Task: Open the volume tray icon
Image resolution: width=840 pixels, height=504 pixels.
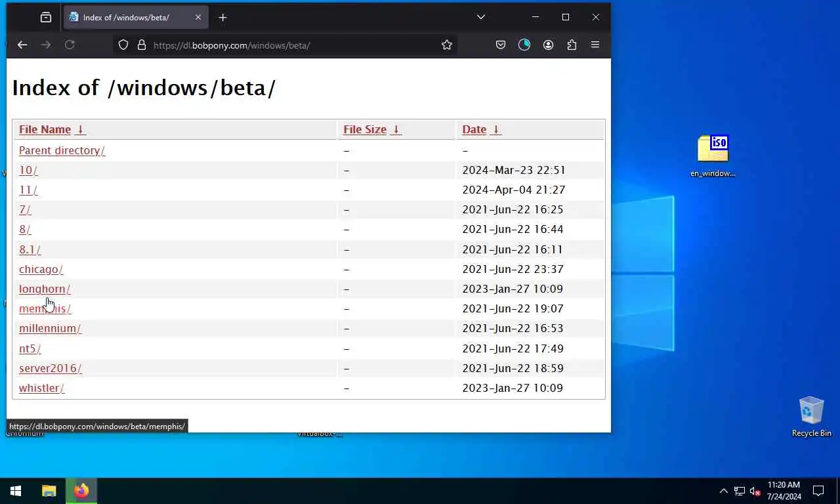Action: click(x=755, y=491)
